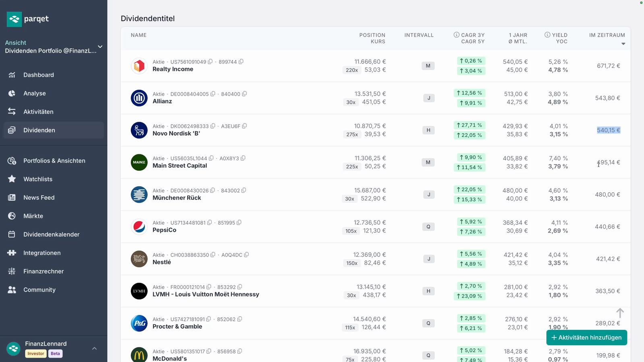
Task: Click PepsiCo's Q interval badge
Action: click(x=428, y=227)
